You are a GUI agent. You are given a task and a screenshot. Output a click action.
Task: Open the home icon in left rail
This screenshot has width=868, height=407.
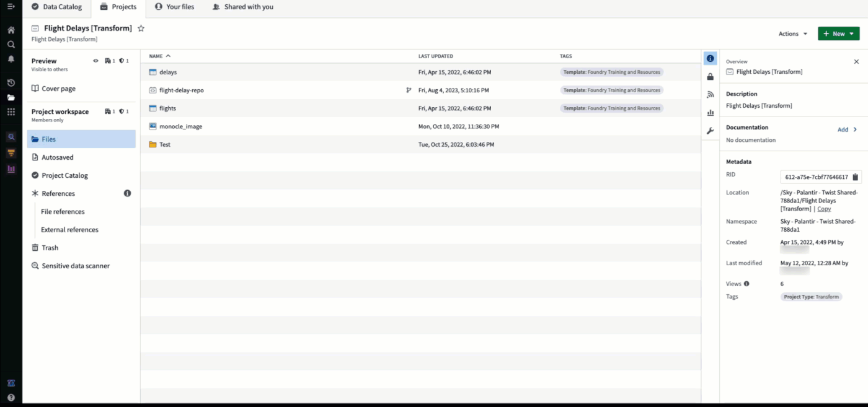(x=11, y=30)
